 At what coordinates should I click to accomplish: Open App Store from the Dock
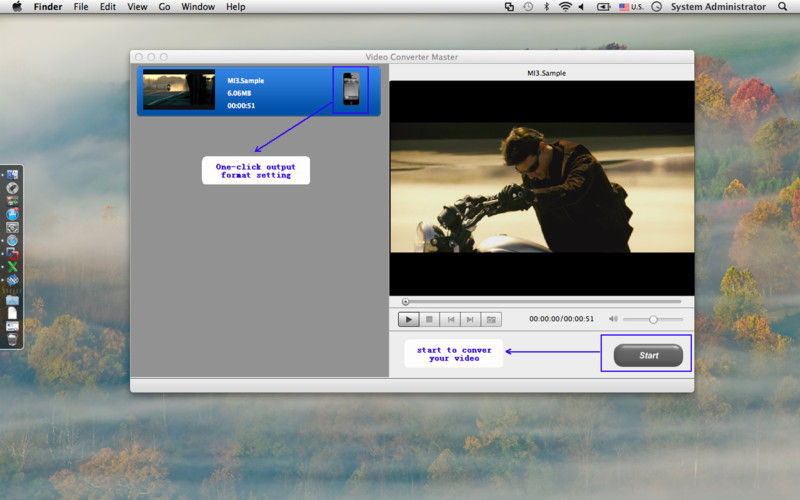tap(12, 214)
